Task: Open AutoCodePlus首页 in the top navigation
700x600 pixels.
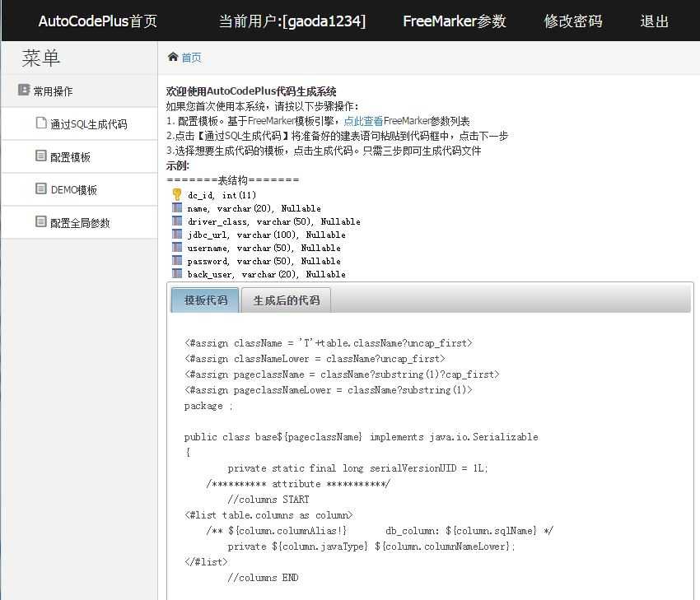Action: coord(98,21)
